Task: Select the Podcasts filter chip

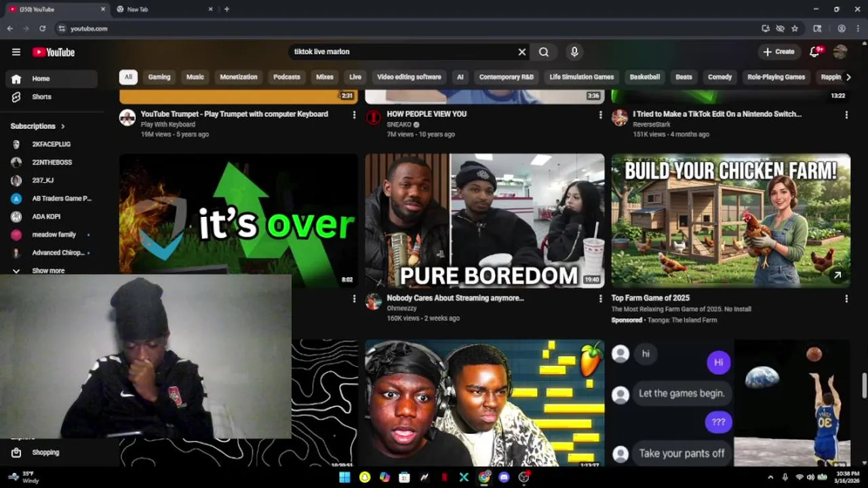Action: 287,77
